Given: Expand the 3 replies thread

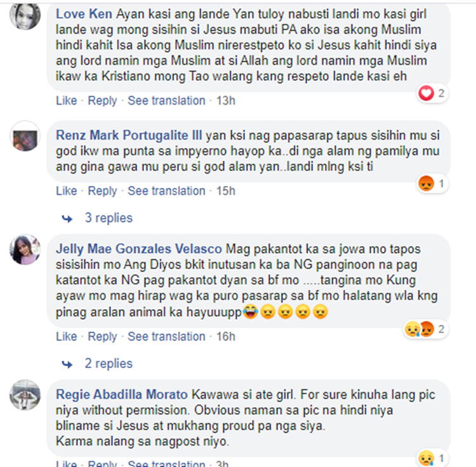Looking at the screenshot, I should (x=109, y=218).
